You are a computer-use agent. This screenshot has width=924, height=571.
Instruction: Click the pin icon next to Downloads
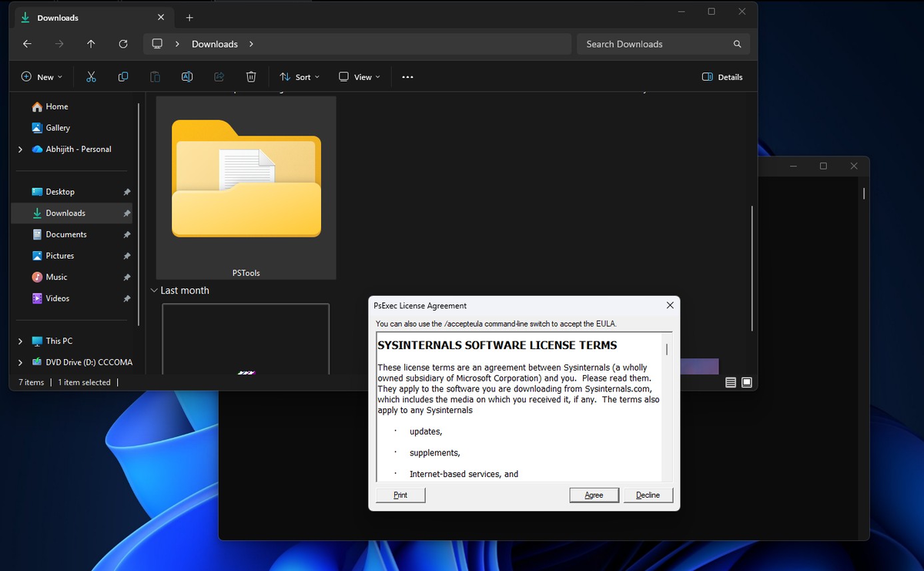tap(127, 213)
